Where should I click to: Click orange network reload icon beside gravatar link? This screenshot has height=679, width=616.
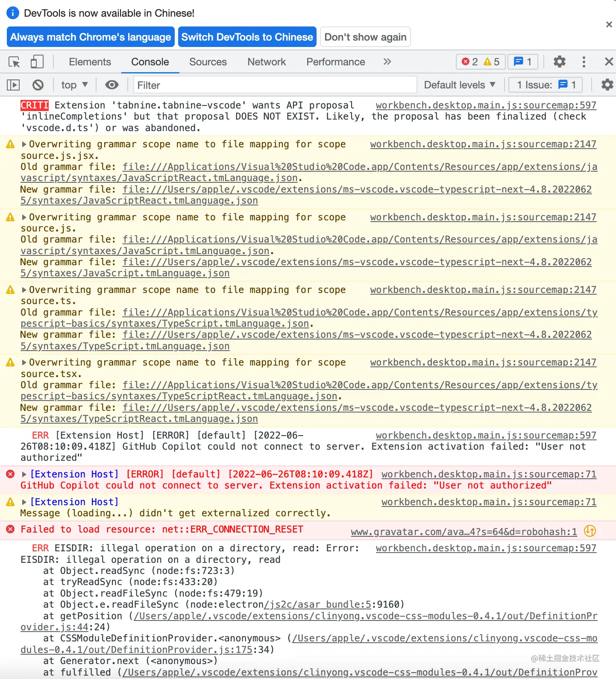point(590,531)
